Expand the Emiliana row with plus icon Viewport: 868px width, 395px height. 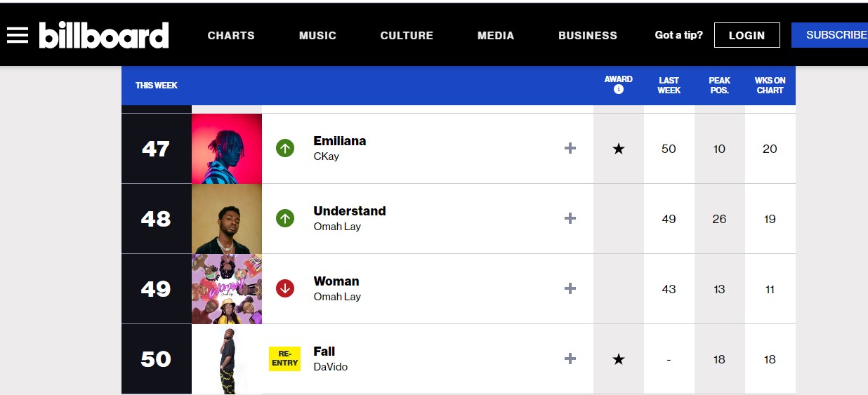pyautogui.click(x=570, y=148)
